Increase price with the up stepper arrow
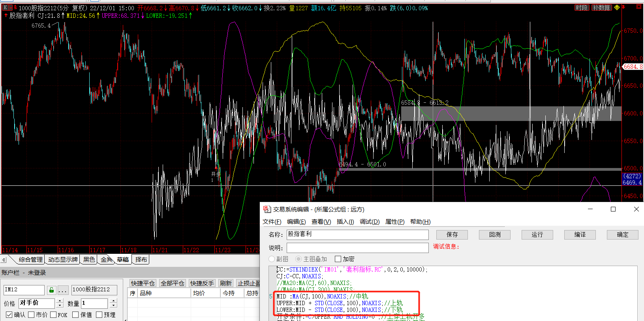 tap(60, 301)
